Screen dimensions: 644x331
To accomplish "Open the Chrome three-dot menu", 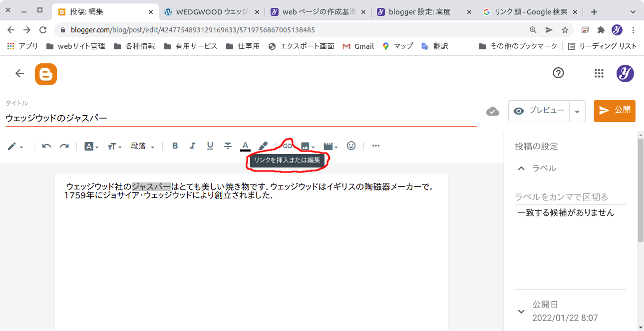I will tap(634, 30).
